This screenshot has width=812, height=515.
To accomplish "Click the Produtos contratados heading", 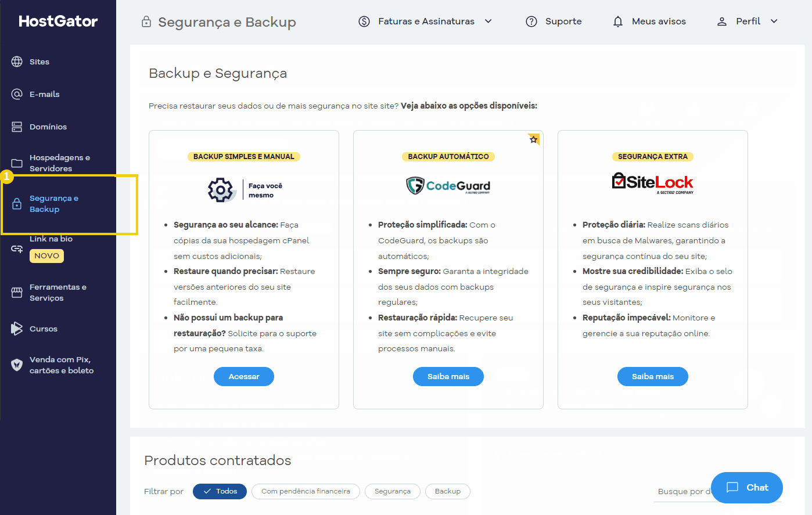I will pos(218,460).
